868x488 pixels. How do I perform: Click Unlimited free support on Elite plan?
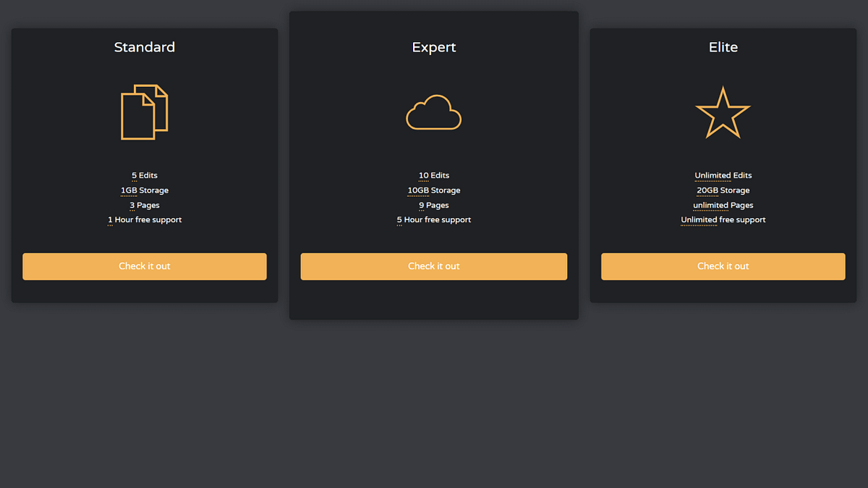(723, 219)
